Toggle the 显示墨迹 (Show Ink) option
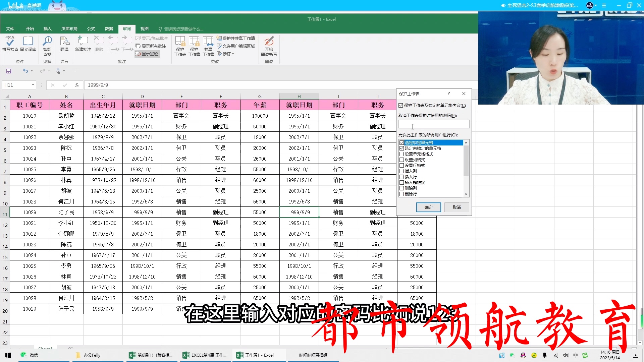This screenshot has height=362, width=644. click(x=148, y=53)
